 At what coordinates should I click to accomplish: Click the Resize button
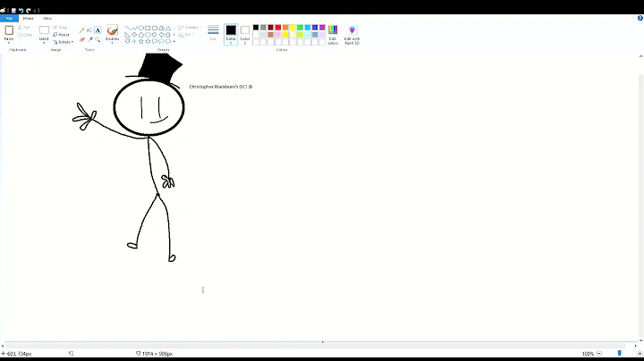pos(61,35)
